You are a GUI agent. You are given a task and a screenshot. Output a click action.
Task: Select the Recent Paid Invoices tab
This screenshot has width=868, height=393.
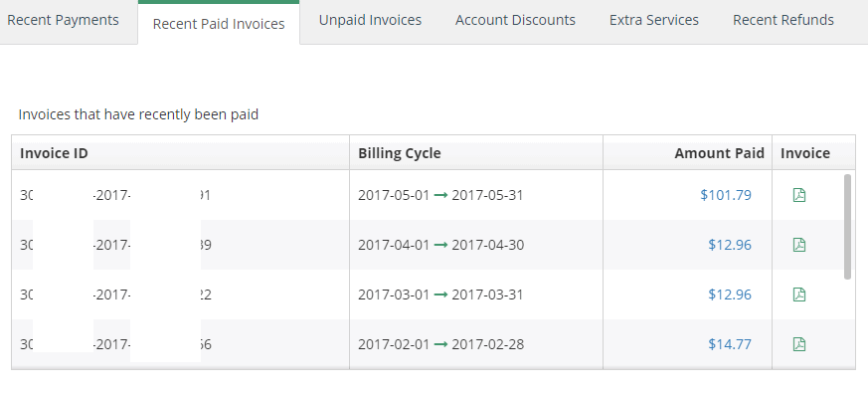pyautogui.click(x=219, y=23)
